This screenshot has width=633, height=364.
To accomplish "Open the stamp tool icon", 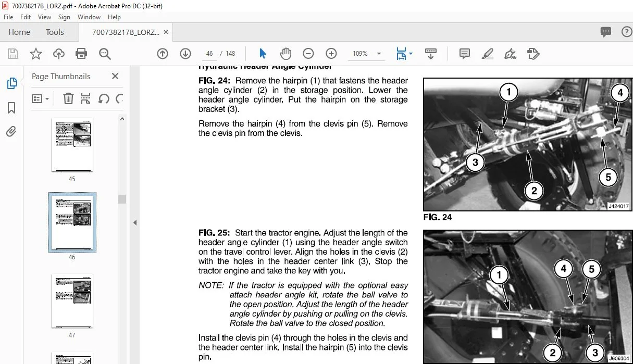I will tap(533, 54).
